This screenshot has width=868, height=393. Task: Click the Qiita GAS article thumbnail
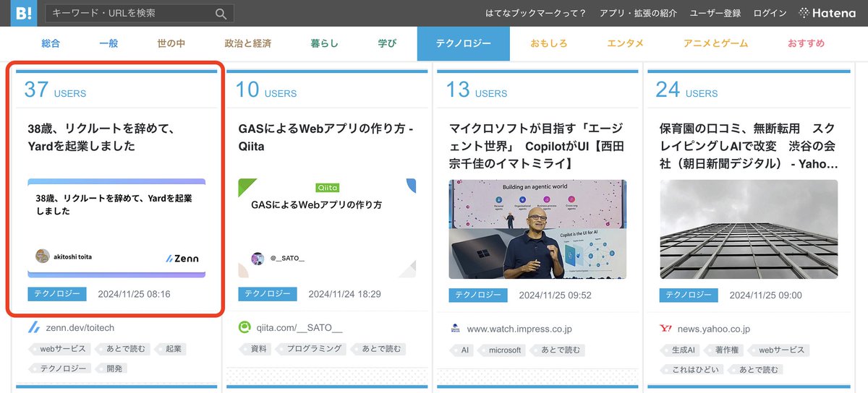click(x=327, y=228)
